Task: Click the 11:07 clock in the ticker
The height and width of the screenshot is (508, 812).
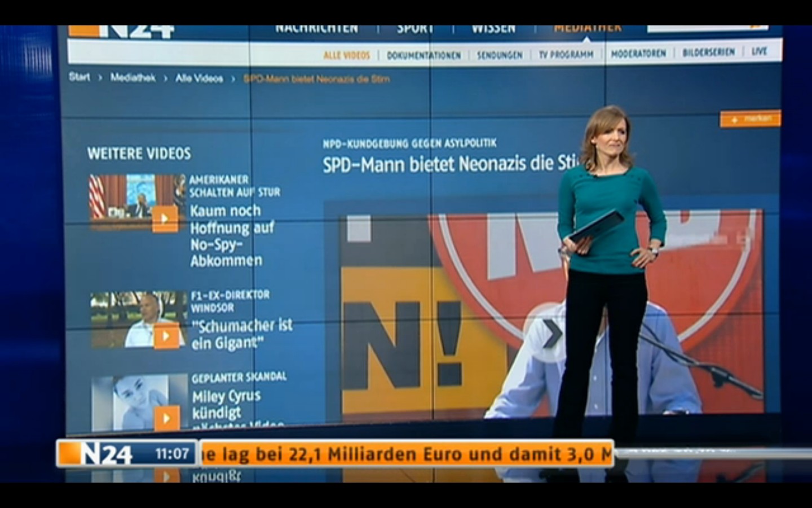Action: 172,454
